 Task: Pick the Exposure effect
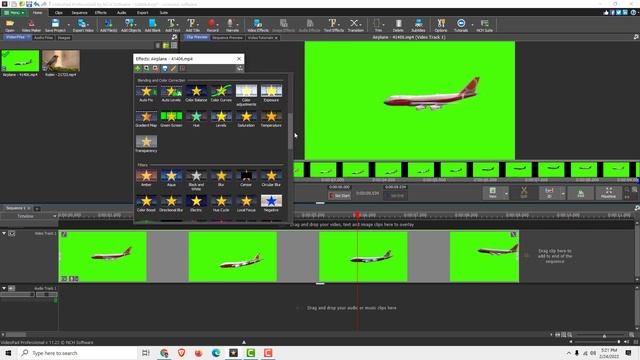tap(271, 93)
